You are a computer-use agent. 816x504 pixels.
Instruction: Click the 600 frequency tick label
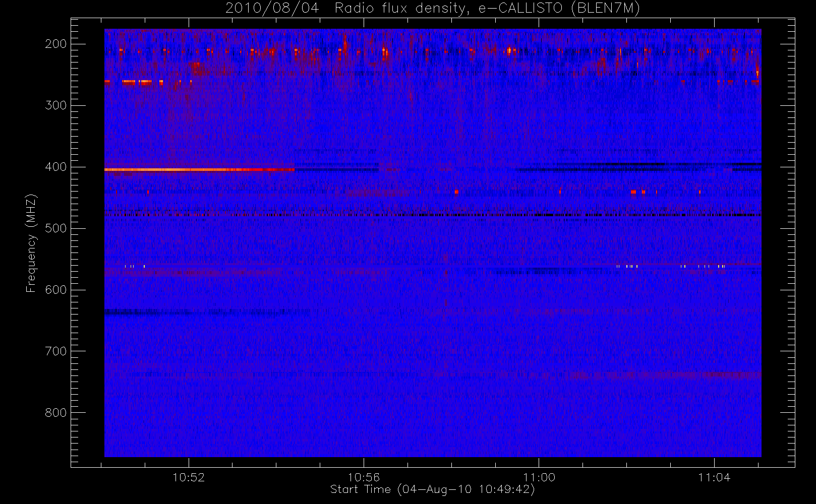(56, 290)
